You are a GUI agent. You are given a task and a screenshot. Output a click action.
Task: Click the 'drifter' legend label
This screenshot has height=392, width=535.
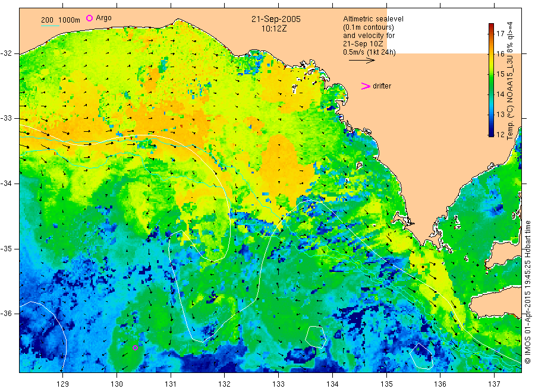pyautogui.click(x=382, y=86)
